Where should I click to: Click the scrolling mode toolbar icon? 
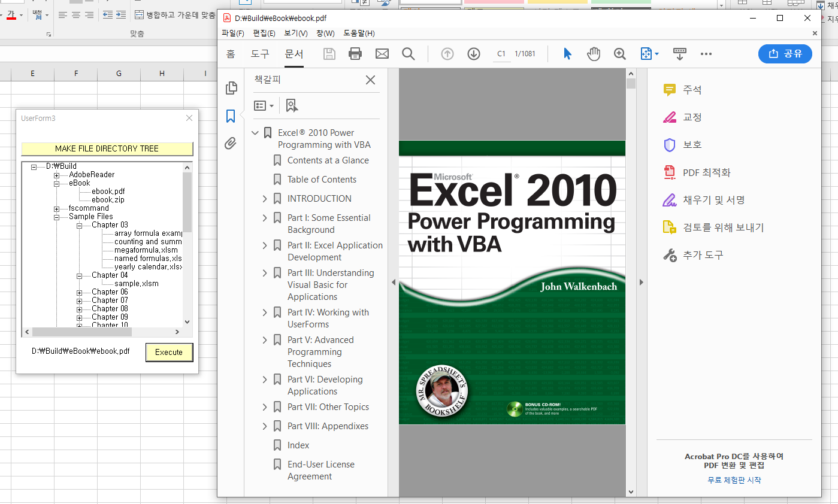point(679,54)
